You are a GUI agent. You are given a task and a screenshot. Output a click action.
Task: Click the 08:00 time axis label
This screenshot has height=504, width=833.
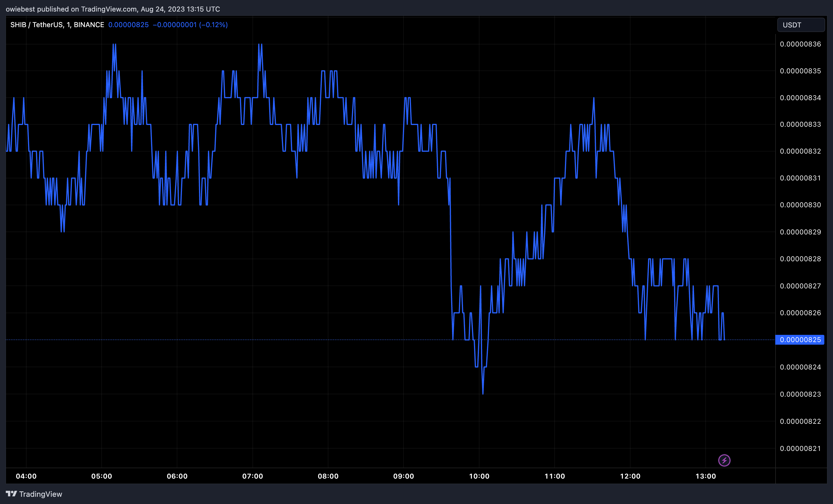point(328,476)
